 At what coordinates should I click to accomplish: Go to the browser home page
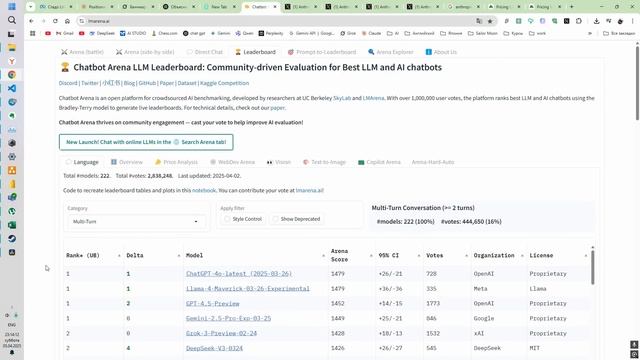[67, 21]
